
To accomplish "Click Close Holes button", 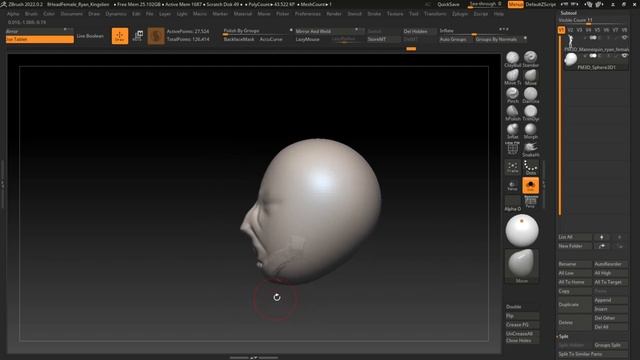I will click(x=522, y=340).
